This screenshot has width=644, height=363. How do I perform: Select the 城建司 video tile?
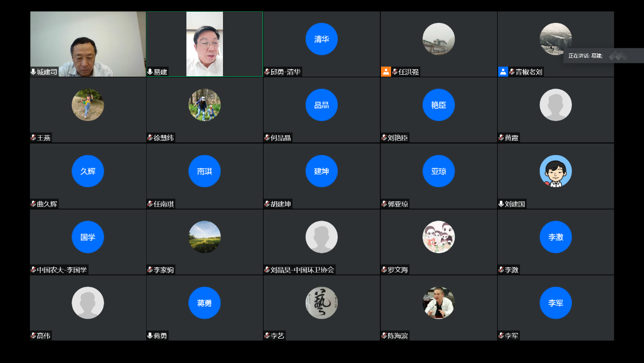(x=88, y=43)
